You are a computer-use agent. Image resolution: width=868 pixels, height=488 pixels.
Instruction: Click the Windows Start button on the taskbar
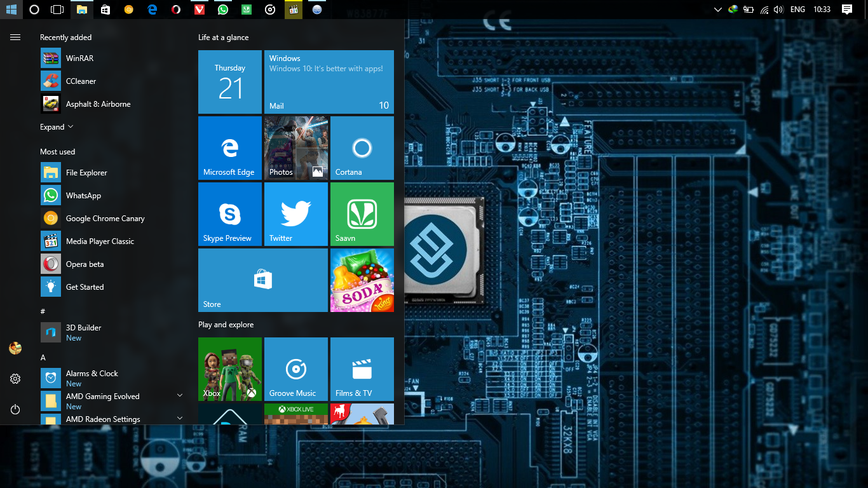coord(11,10)
